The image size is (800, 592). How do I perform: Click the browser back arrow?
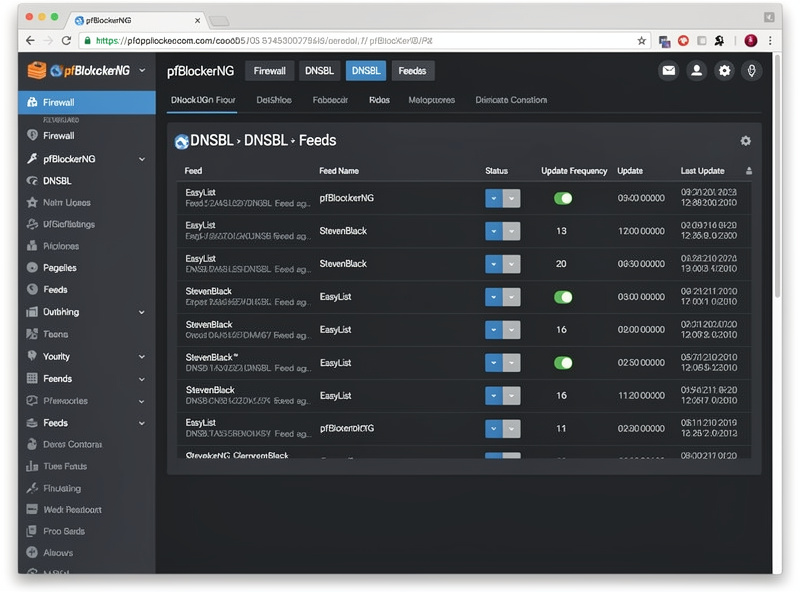click(x=30, y=41)
